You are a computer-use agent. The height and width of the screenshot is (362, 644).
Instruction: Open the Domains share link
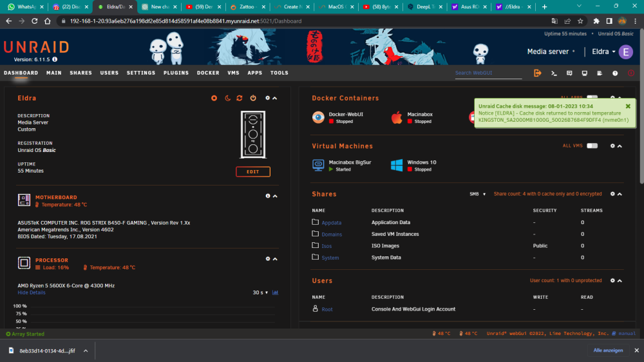[x=332, y=234]
